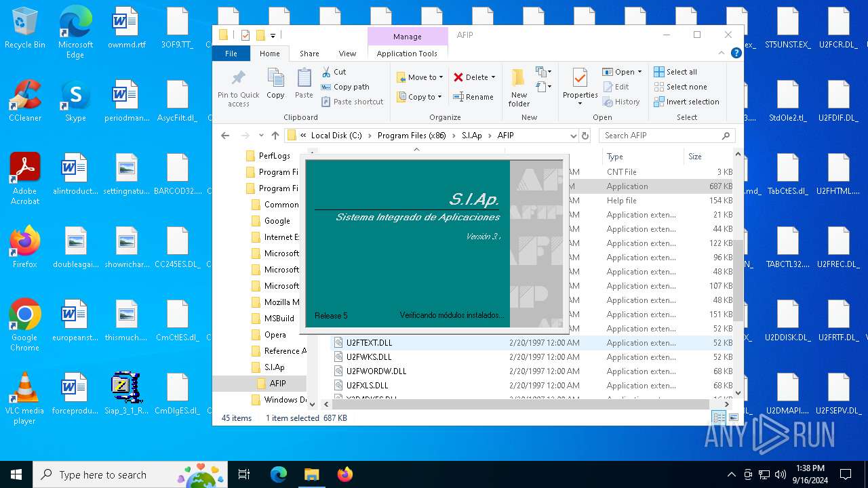This screenshot has width=868, height=488.
Task: Click the Rename button
Action: pos(473,97)
